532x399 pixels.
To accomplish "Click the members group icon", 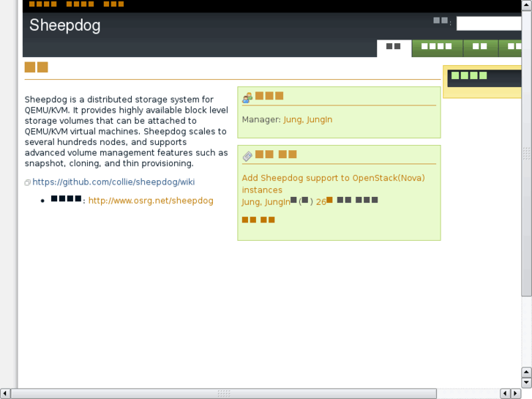I will 247,97.
